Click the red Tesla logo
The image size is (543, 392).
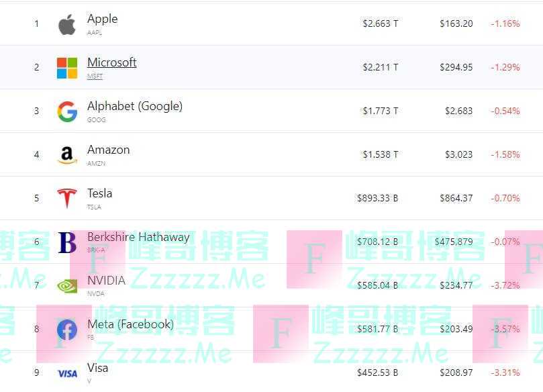point(67,199)
